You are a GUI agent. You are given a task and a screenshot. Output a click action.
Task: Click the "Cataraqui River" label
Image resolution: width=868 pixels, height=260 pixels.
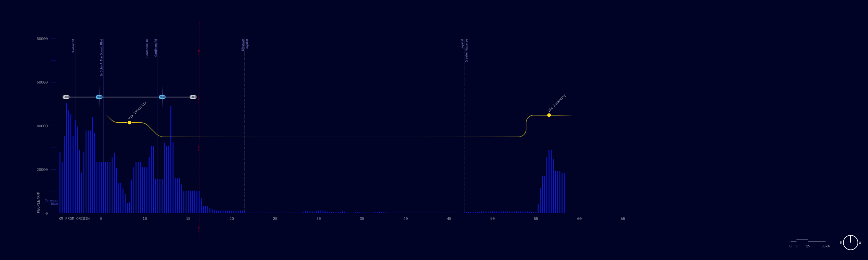pos(51,202)
